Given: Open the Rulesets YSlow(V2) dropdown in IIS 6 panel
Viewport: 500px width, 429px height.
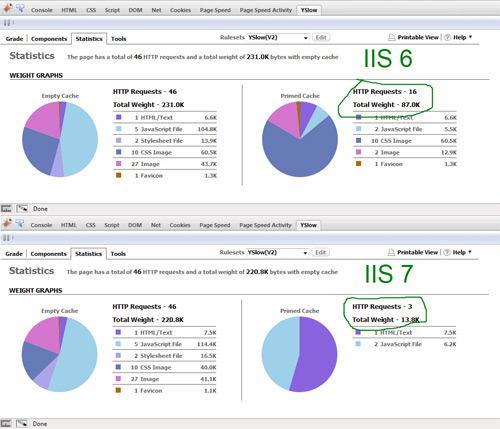Looking at the screenshot, I should [x=278, y=37].
